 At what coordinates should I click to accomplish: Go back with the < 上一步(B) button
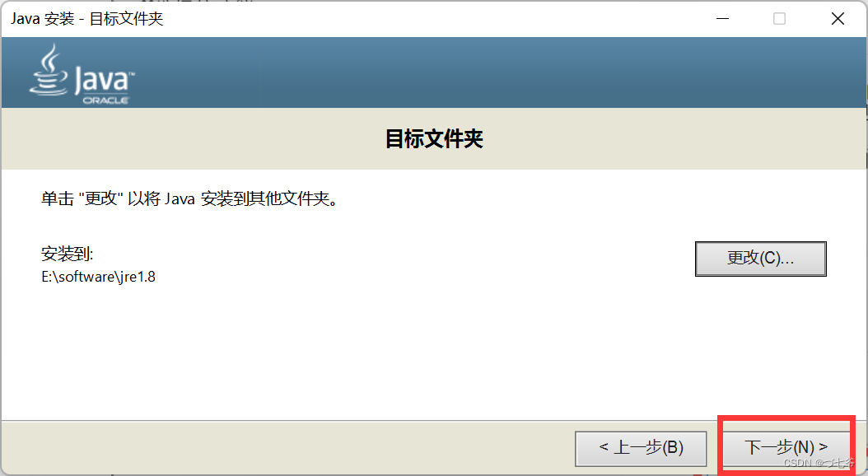641,448
